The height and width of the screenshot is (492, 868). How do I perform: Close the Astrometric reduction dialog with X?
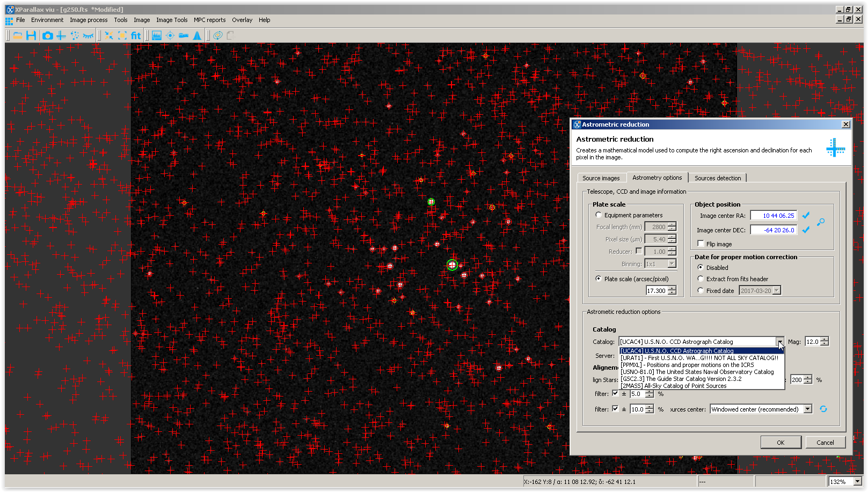point(846,124)
